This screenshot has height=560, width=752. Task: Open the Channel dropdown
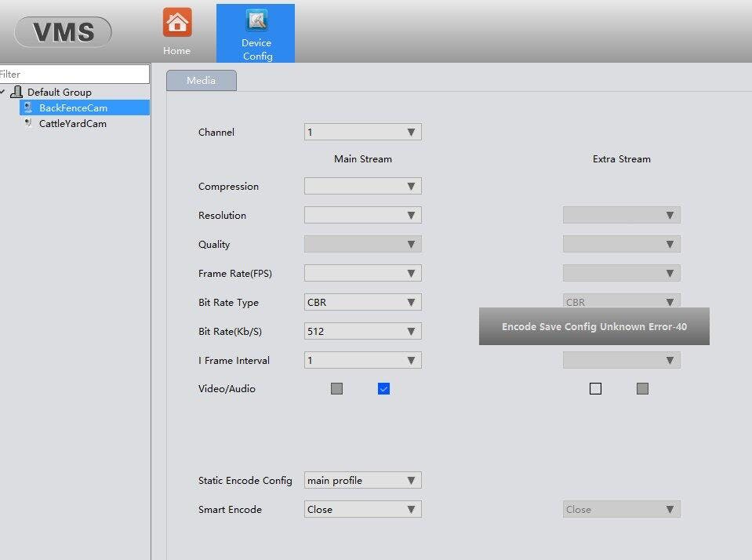[x=362, y=132]
